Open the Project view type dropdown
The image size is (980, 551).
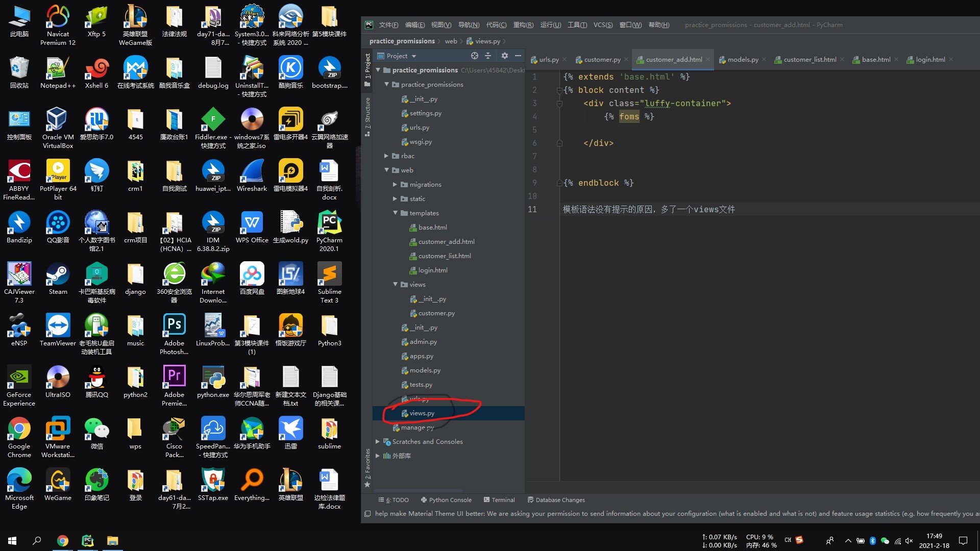414,56
